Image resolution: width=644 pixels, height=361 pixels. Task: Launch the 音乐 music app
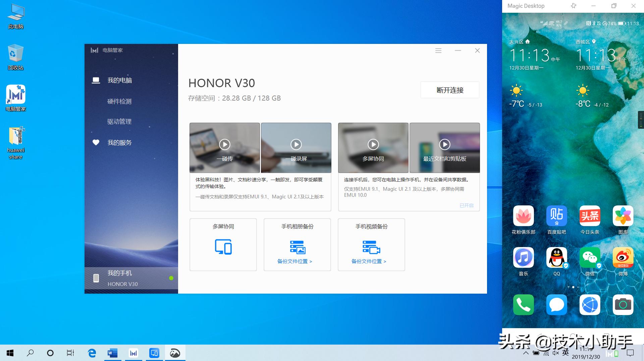(x=523, y=257)
